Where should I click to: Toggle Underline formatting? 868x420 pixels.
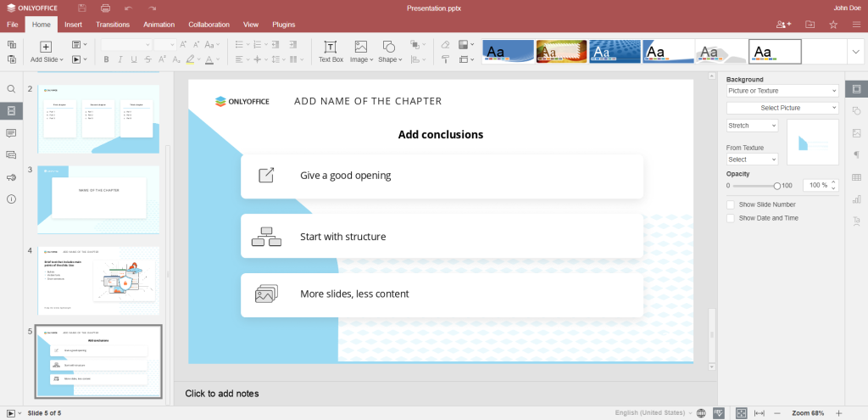coord(134,59)
